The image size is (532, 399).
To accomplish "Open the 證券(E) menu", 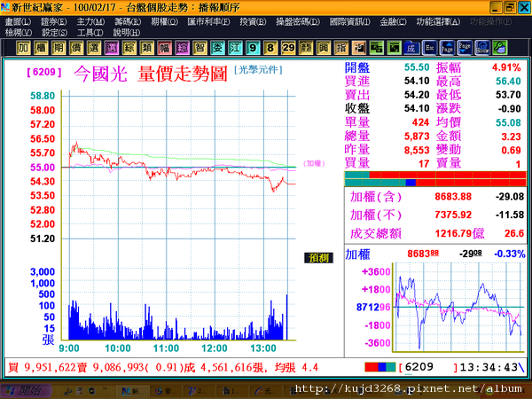I will coord(53,21).
